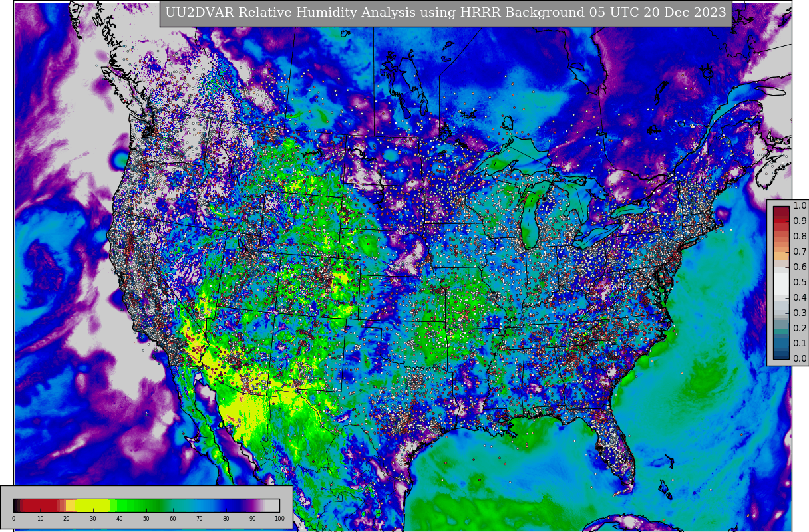
Task: Click the '60' tick label on the horizontal colorbar
Action: click(173, 519)
